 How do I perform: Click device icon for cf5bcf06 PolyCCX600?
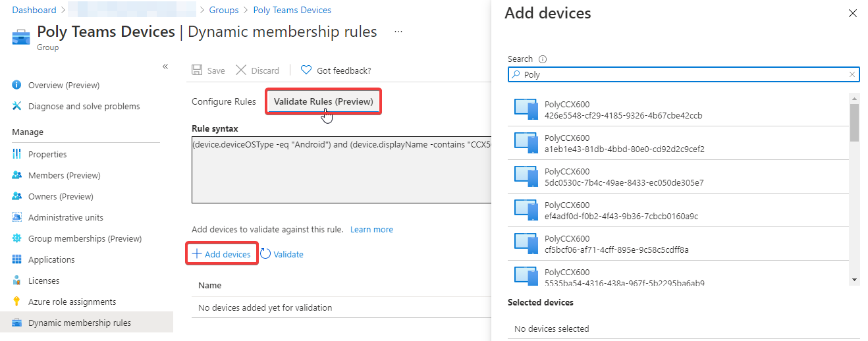tap(526, 244)
